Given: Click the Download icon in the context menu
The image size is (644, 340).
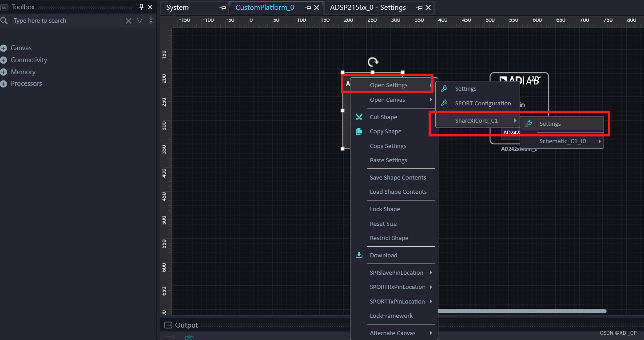Looking at the screenshot, I should pos(359,255).
